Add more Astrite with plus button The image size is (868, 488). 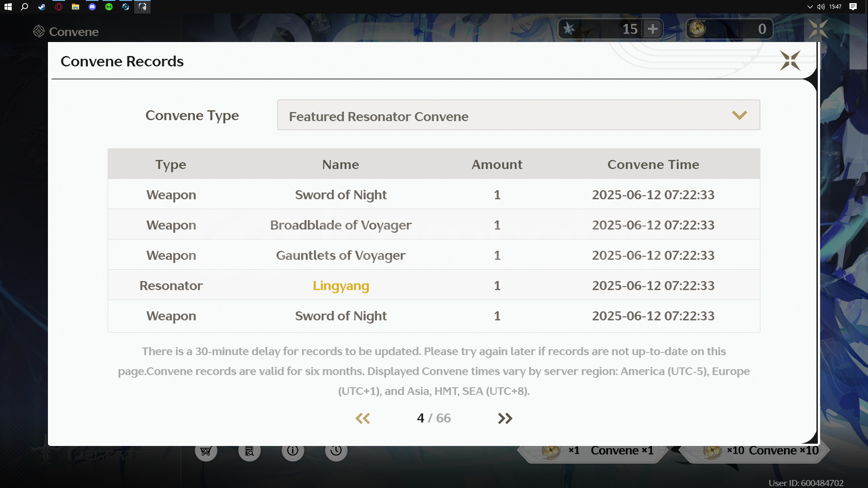[652, 29]
